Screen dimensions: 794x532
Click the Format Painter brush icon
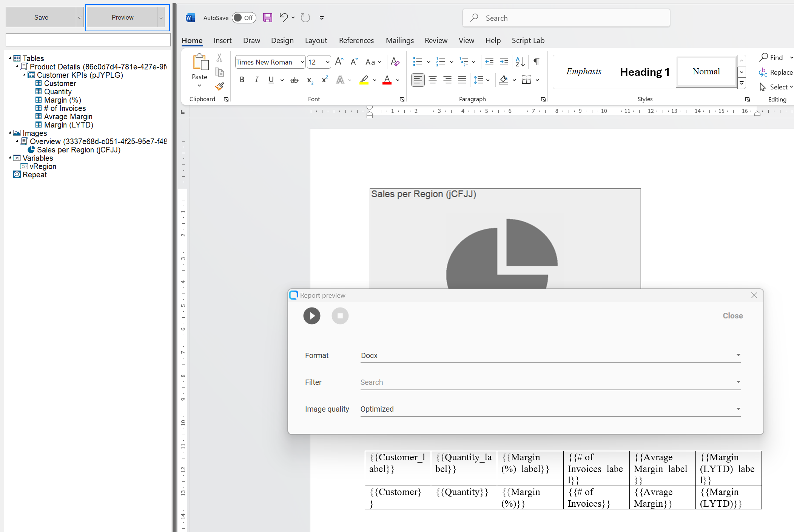219,86
